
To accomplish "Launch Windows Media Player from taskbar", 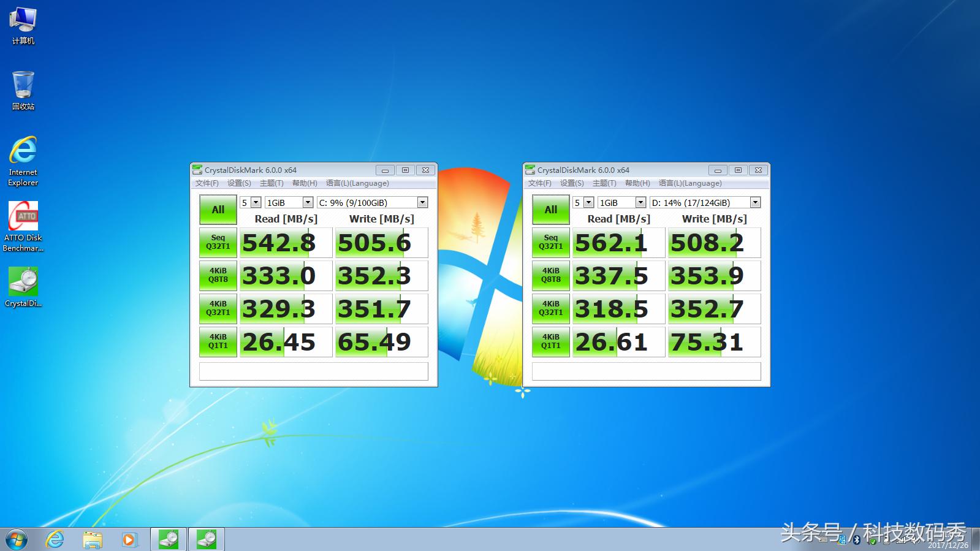I will point(129,539).
